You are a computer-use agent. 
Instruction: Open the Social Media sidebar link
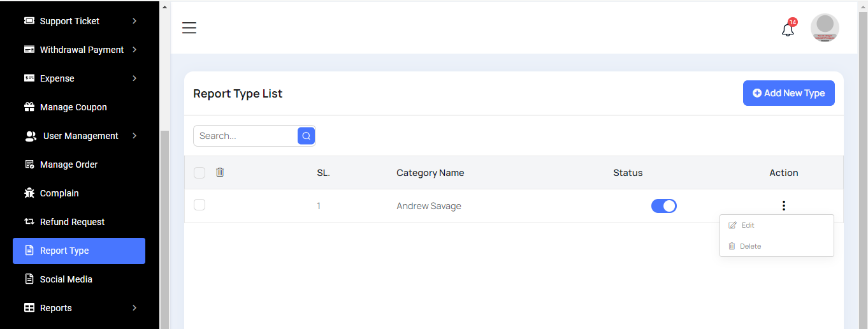coord(66,279)
